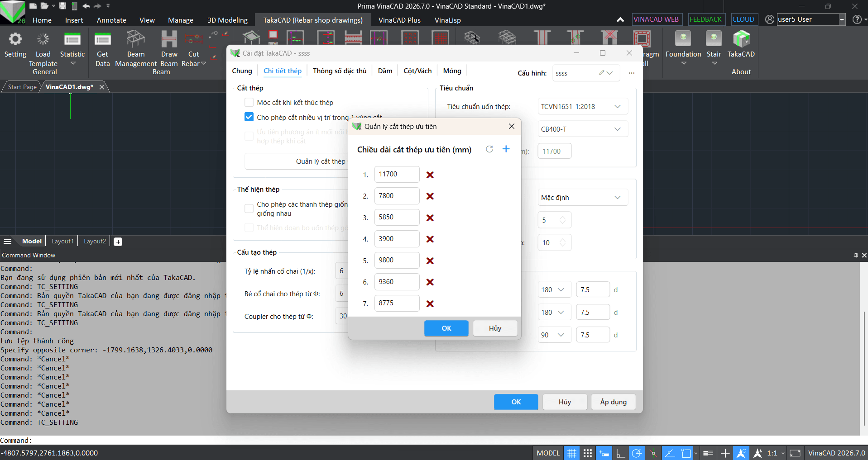Viewport: 868px width, 460px height.
Task: Enable 'Móc cắt khi kết thúc thép' checkbox
Action: click(x=249, y=103)
